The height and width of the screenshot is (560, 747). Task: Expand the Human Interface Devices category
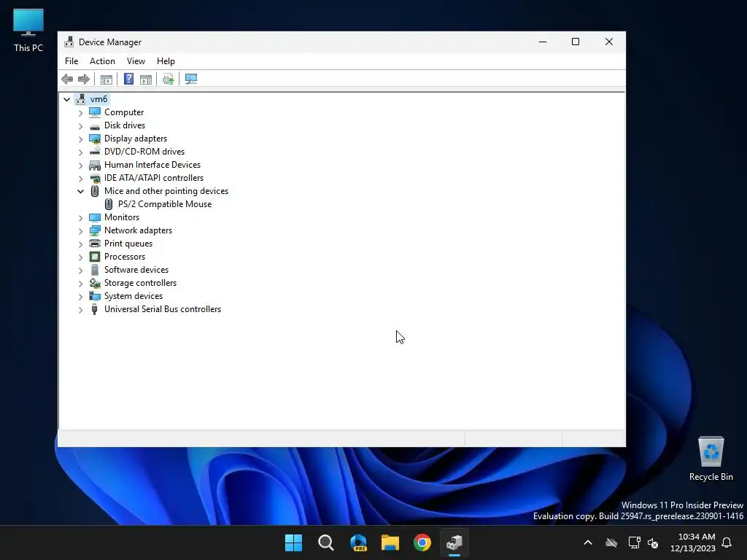click(80, 166)
